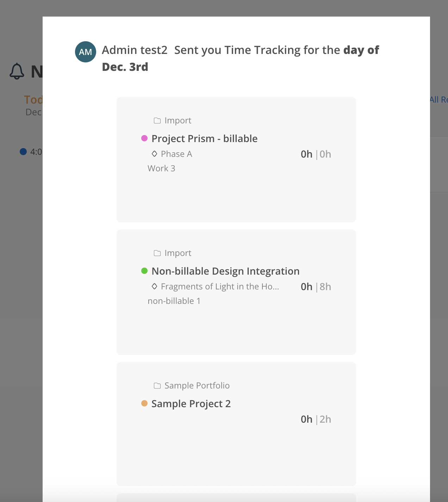
Task: Click the folder icon above Project Prism
Action: tap(157, 121)
